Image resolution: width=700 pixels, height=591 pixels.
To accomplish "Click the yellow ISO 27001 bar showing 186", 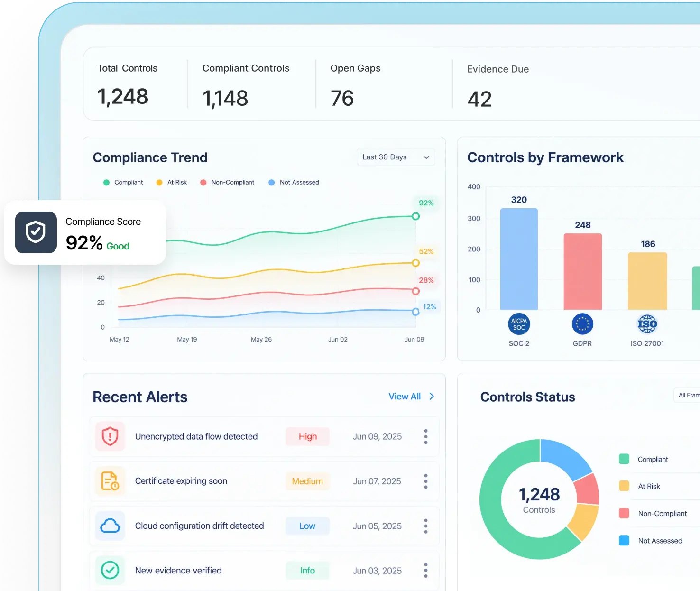I will tap(647, 281).
